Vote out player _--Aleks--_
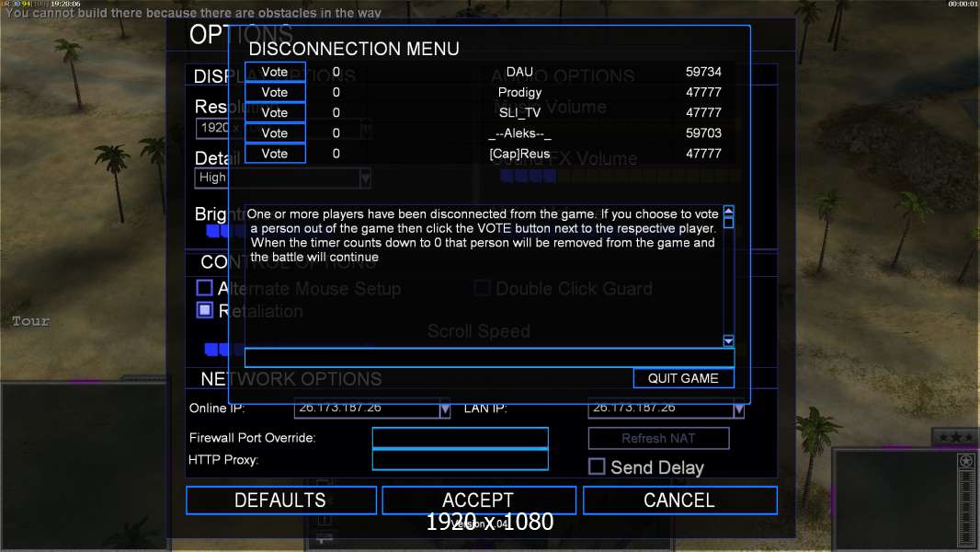 275,133
